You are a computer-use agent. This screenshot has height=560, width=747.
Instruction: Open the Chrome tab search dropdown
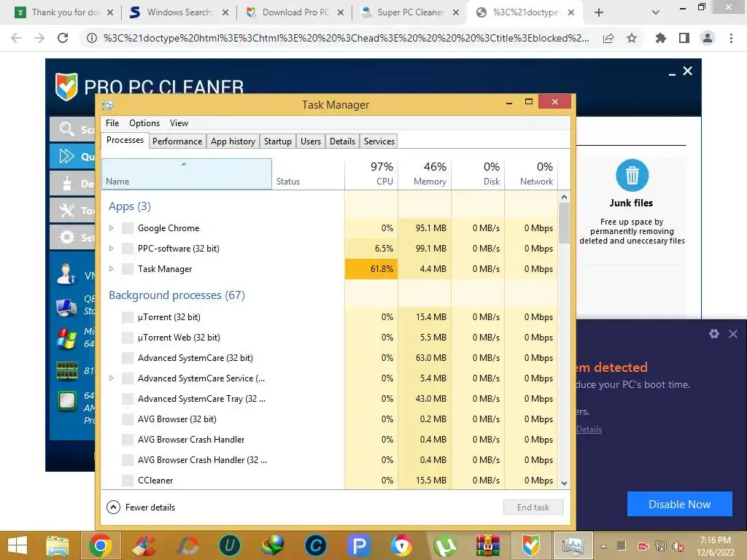tap(656, 12)
